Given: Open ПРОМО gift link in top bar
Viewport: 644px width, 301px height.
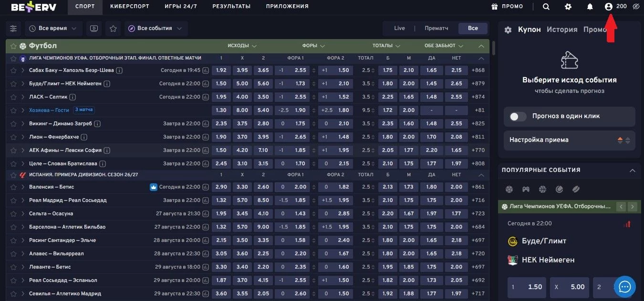Looking at the screenshot, I should [507, 7].
